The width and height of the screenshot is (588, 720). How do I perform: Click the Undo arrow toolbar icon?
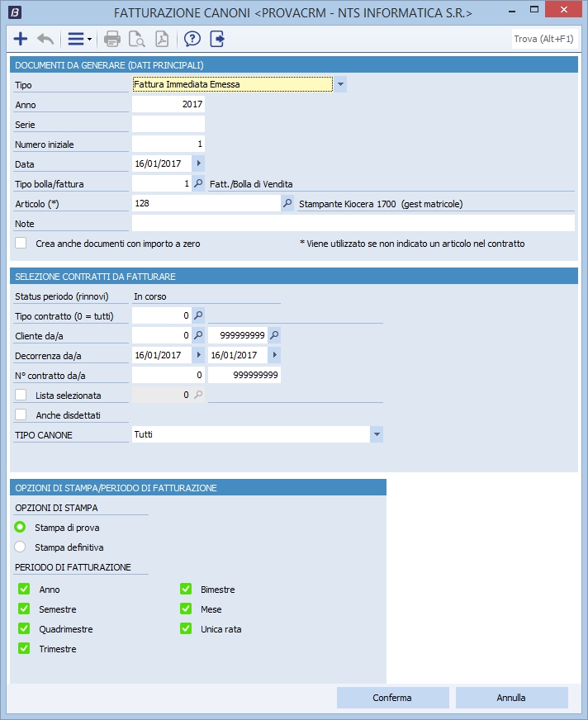[45, 39]
